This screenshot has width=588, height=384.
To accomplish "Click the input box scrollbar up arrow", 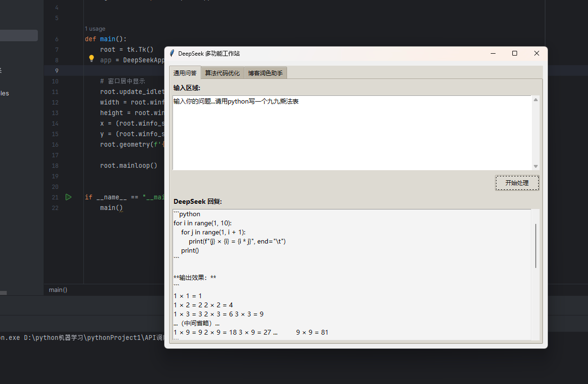I will (536, 99).
